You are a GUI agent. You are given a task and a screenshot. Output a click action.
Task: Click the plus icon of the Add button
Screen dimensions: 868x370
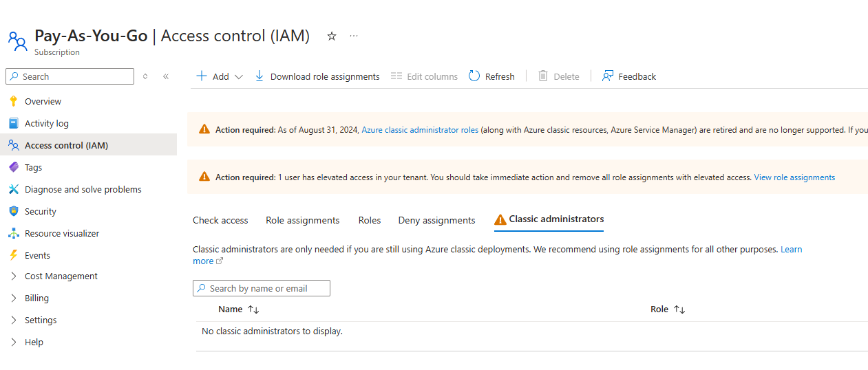(x=202, y=76)
